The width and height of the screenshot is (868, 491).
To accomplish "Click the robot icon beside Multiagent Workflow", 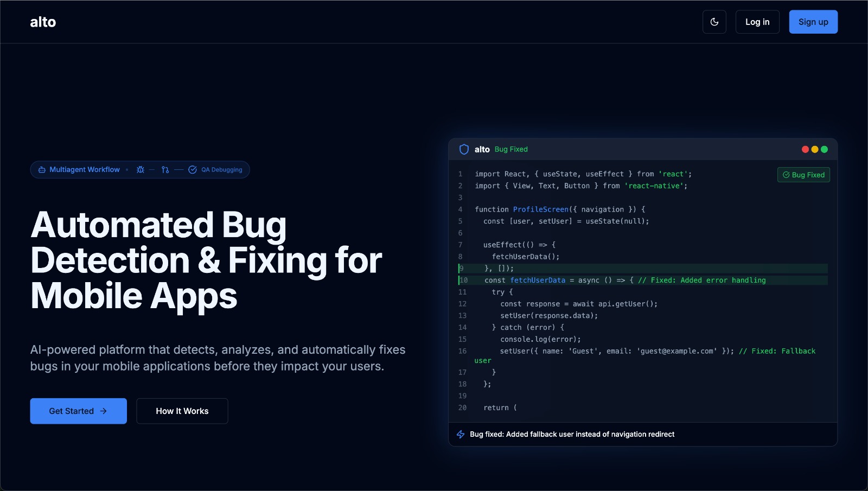I will point(42,170).
